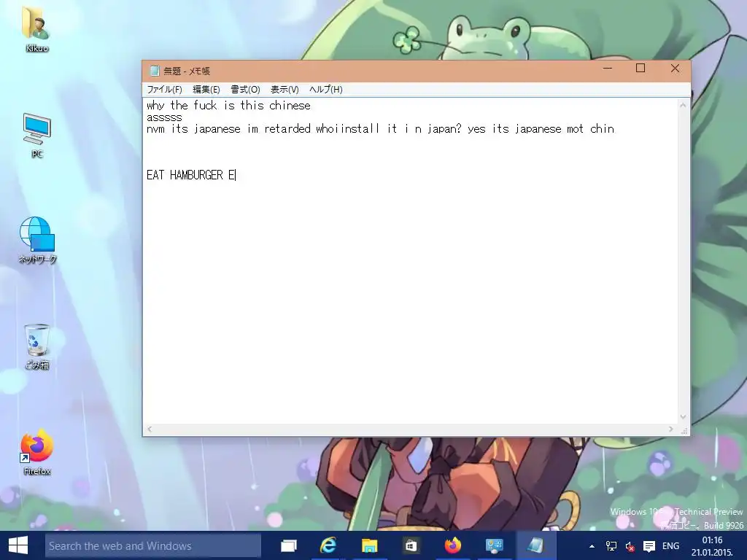Open the 書式(O) menu in Notepad
Screen dimensions: 747x560
[x=245, y=90]
